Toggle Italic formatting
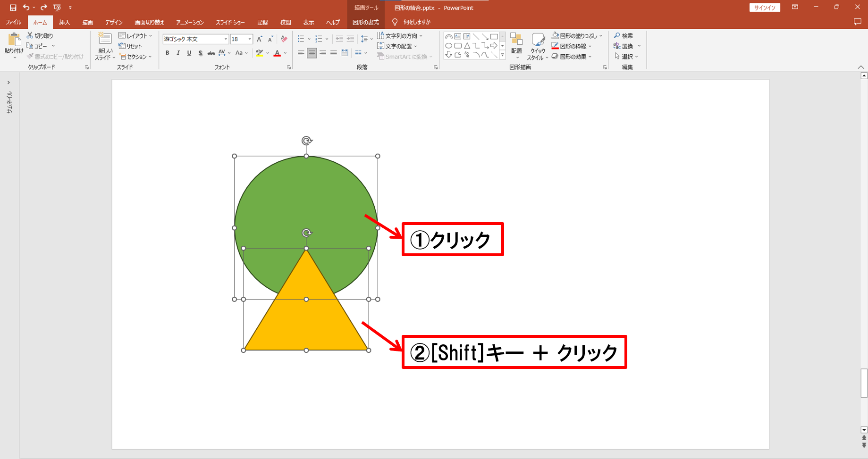The image size is (868, 459). (x=178, y=53)
